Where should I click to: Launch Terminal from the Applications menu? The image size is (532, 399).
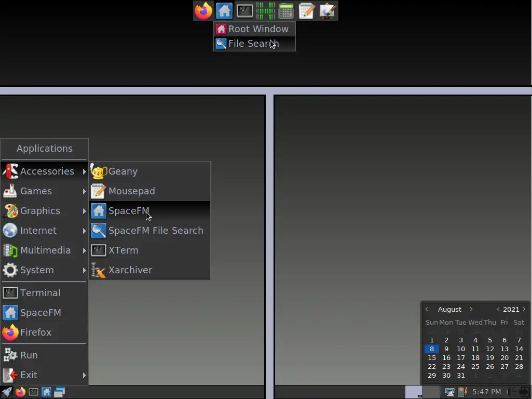[44, 292]
